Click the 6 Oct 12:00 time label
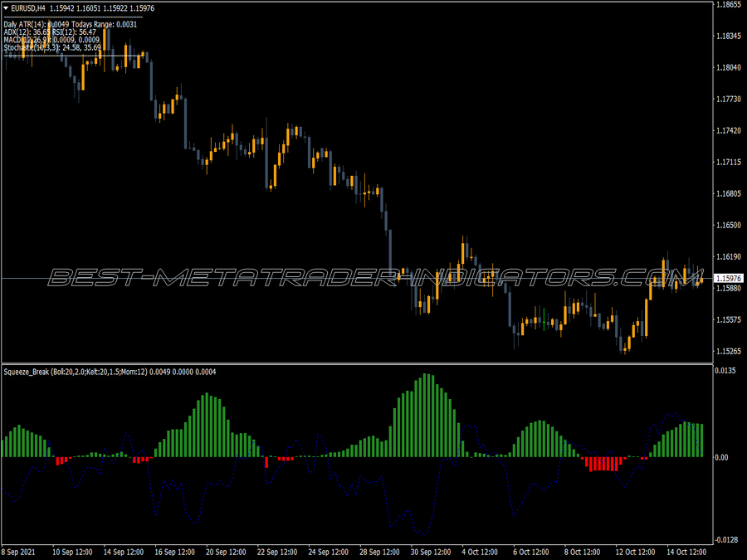747x560 pixels. tap(530, 552)
